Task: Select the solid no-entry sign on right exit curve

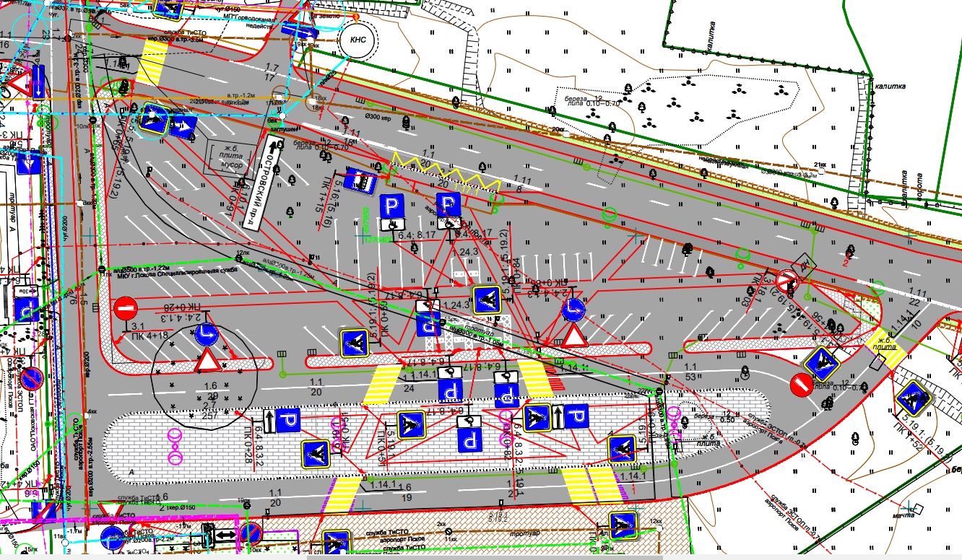Action: coord(802,384)
